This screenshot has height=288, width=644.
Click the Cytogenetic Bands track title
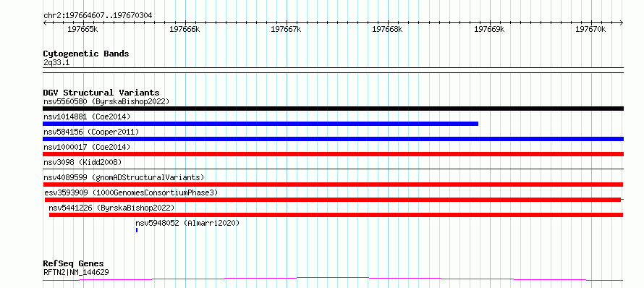click(86, 54)
